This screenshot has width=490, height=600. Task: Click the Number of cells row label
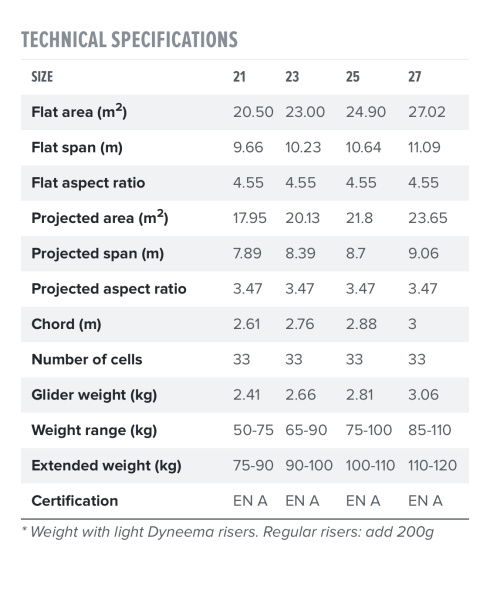87,360
